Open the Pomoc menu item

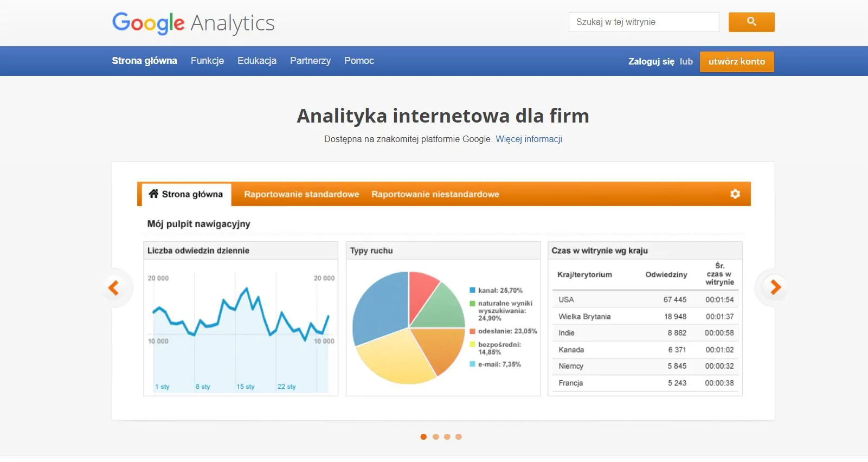click(x=359, y=61)
